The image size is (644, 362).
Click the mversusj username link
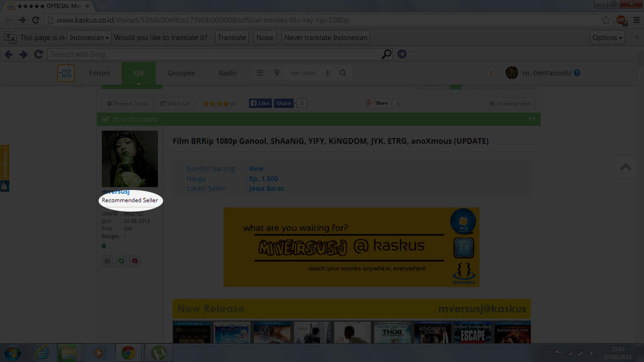click(116, 192)
